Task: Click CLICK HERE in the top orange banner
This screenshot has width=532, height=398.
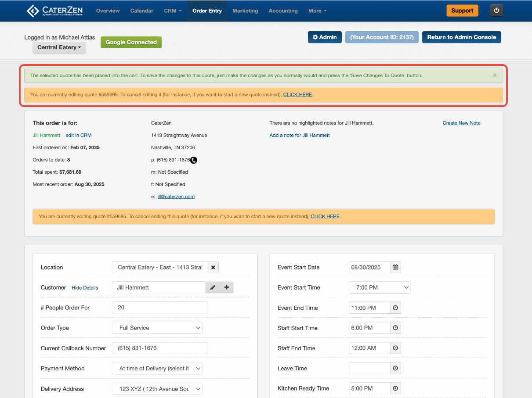Action: point(297,95)
